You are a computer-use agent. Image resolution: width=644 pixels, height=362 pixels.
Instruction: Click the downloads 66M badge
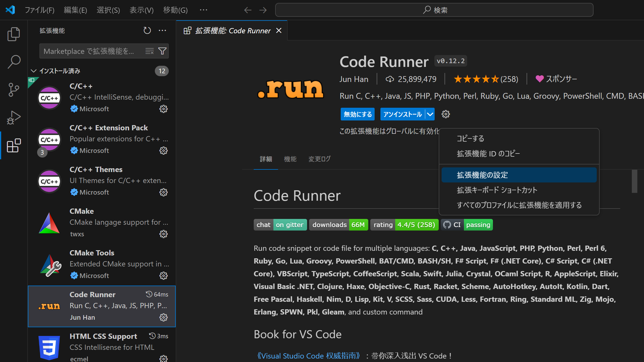tap(339, 225)
